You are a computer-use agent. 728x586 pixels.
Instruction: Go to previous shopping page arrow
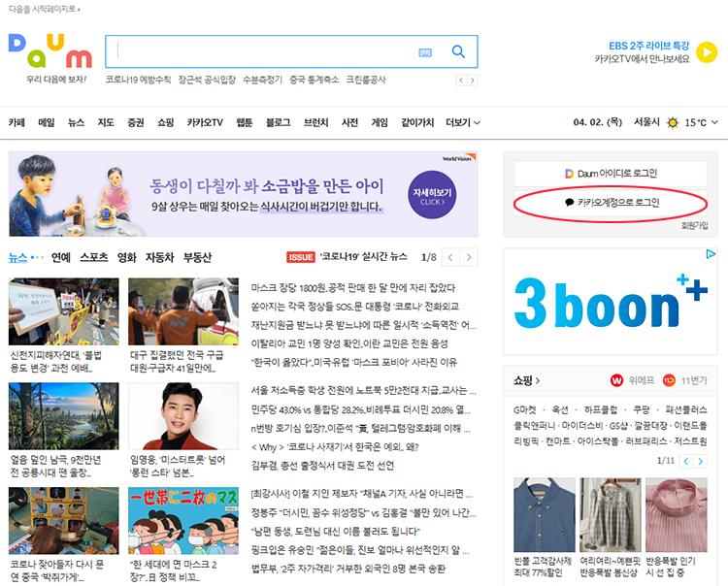click(x=685, y=461)
